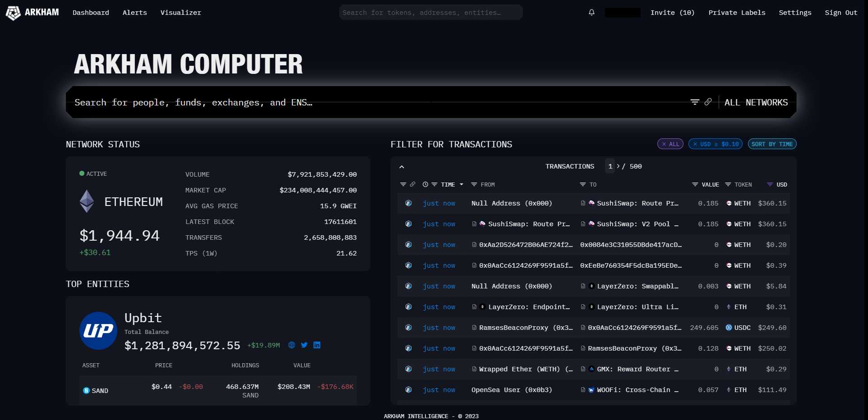The image size is (868, 420).
Task: Click the chain filter icon in the transactions header
Action: click(403, 184)
